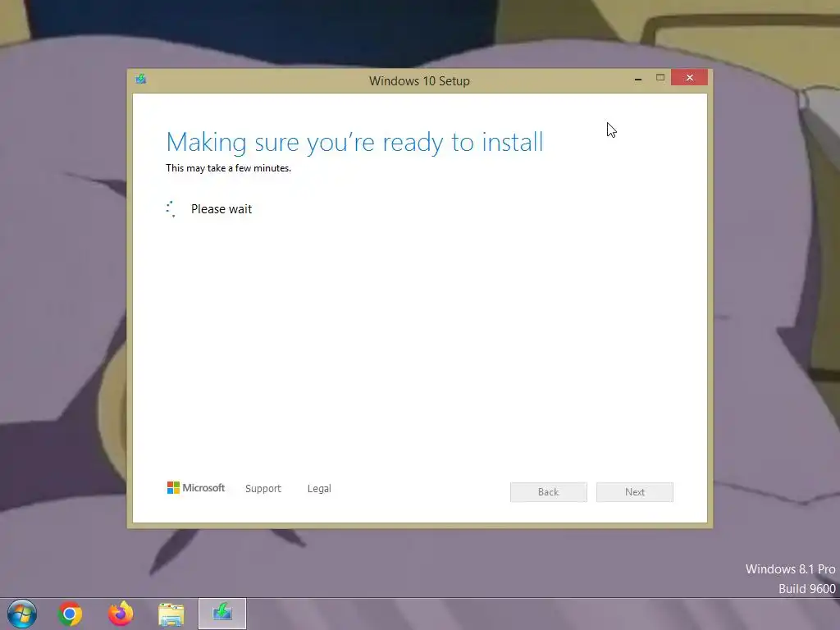Open Google Chrome from the taskbar

point(70,614)
